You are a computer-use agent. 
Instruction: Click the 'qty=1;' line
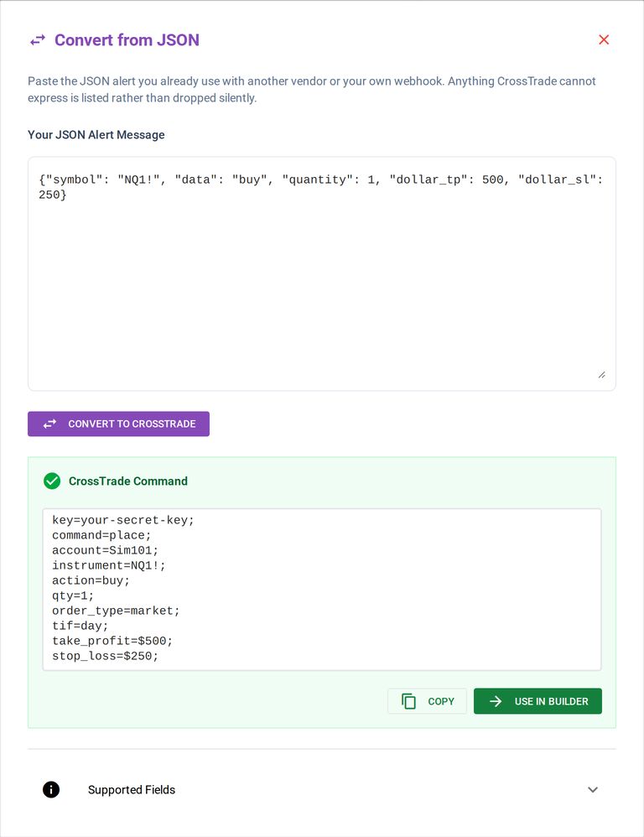73,595
